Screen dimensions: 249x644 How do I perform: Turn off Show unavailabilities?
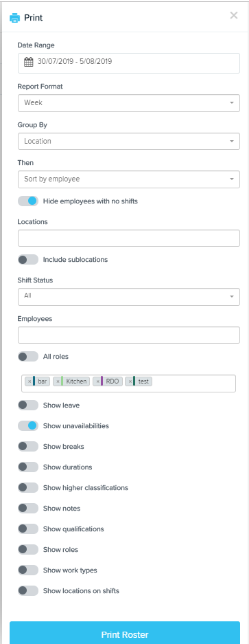(x=28, y=426)
